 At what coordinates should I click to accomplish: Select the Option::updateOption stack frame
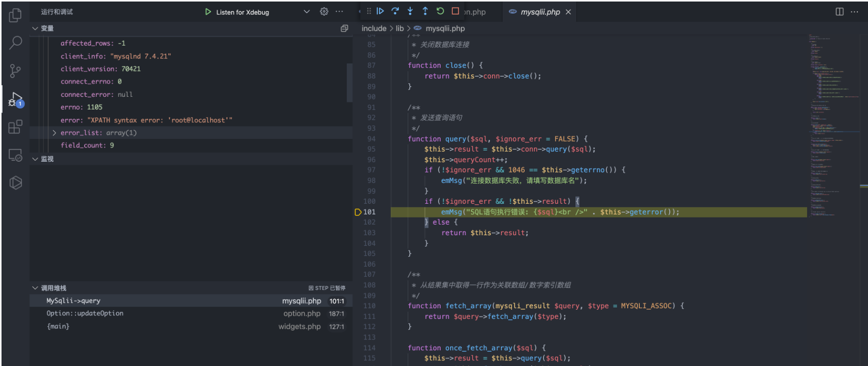pos(85,313)
